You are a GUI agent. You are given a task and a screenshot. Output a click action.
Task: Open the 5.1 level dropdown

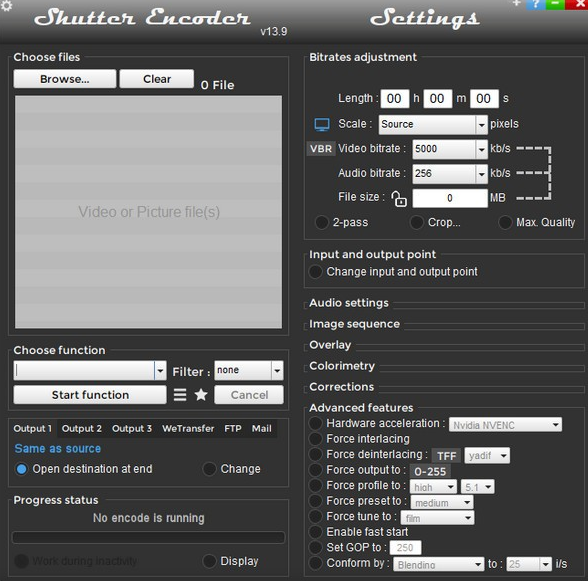tap(477, 487)
